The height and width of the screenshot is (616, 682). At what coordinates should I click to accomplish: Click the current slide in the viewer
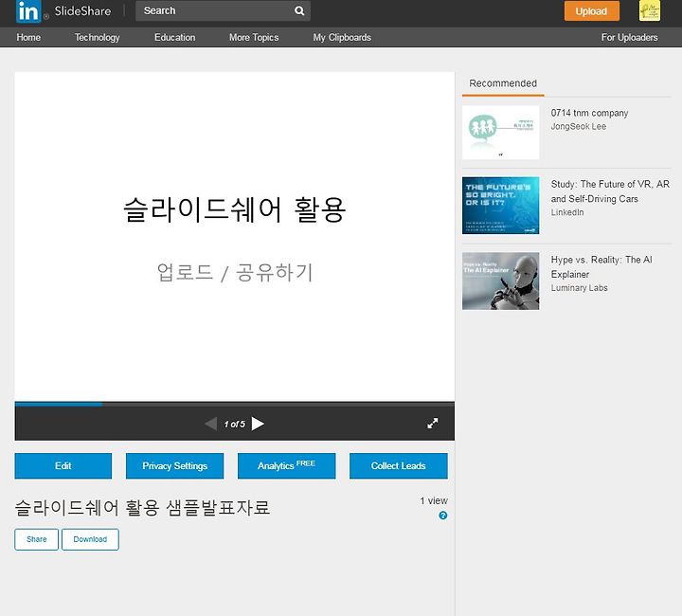tap(235, 237)
